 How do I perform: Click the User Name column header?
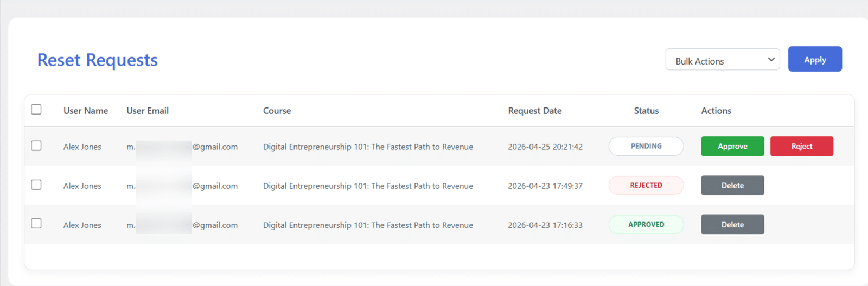(86, 111)
